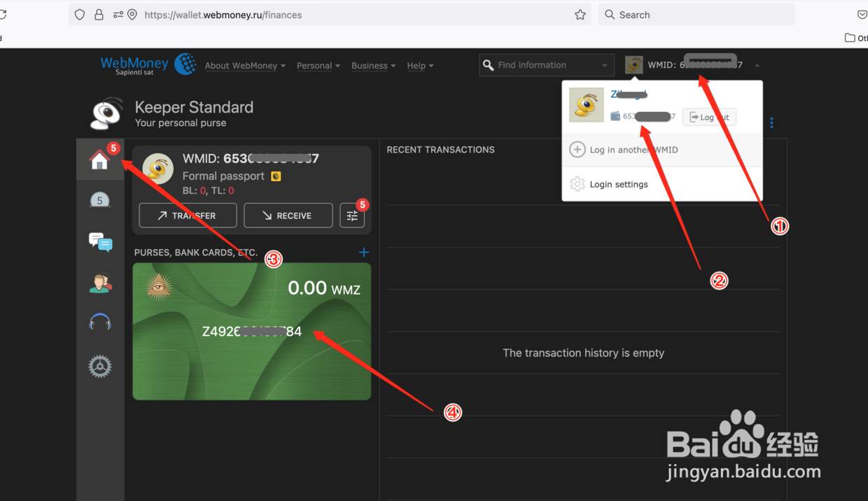The width and height of the screenshot is (868, 501).
Task: Click the Keeper Standard title
Action: click(x=194, y=107)
